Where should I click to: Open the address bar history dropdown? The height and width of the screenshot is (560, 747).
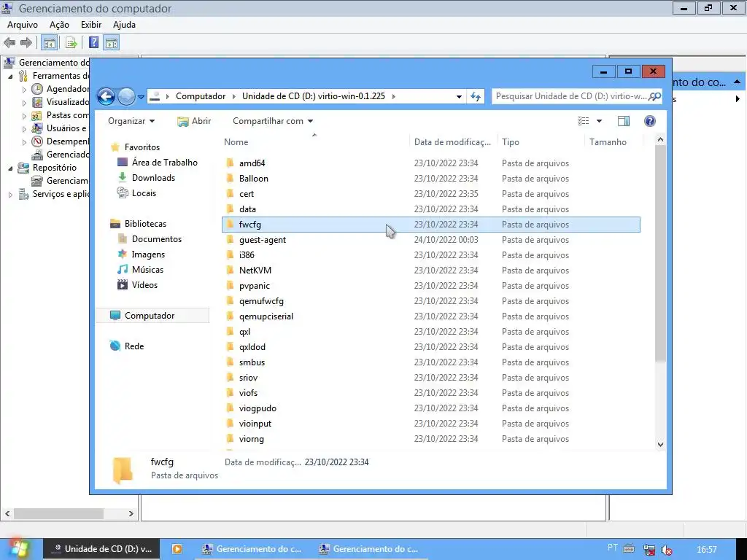coord(459,96)
